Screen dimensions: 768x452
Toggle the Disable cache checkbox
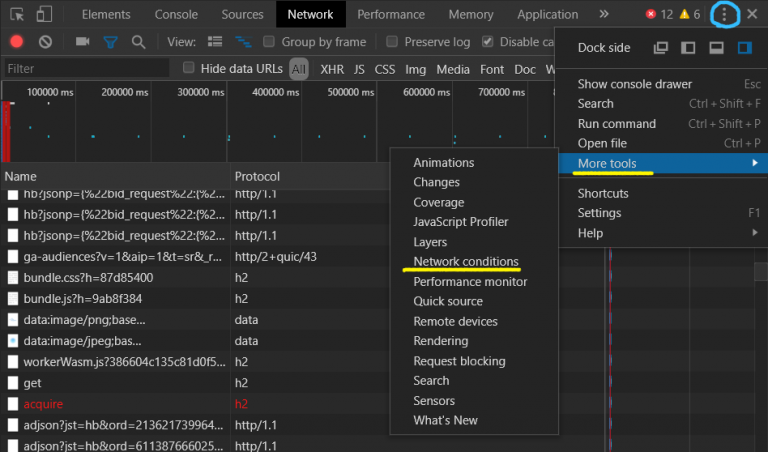(487, 42)
